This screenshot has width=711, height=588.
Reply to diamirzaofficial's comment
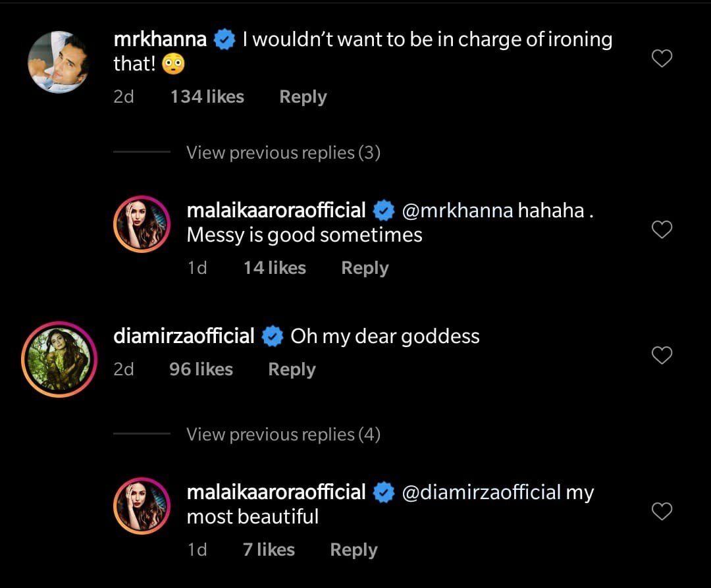pyautogui.click(x=292, y=369)
